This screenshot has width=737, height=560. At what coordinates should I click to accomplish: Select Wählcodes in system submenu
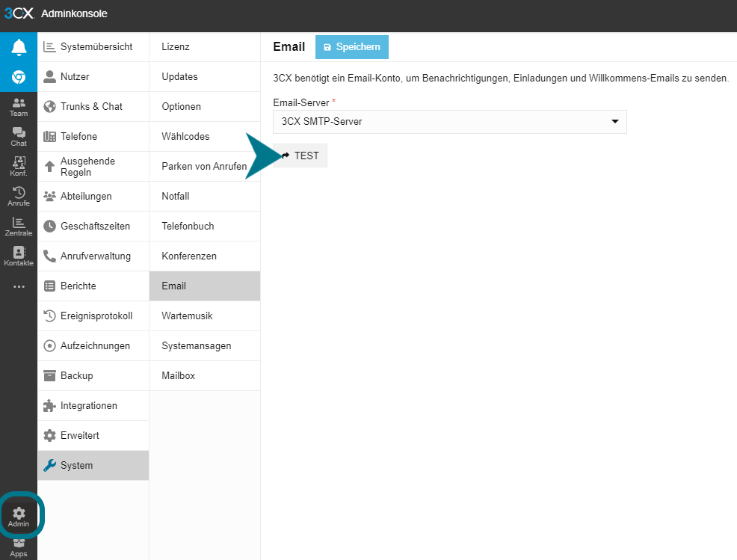205,136
